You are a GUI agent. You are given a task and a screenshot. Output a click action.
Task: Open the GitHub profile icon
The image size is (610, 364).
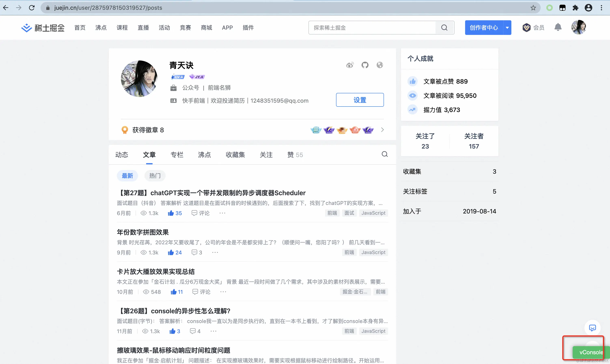pos(365,65)
